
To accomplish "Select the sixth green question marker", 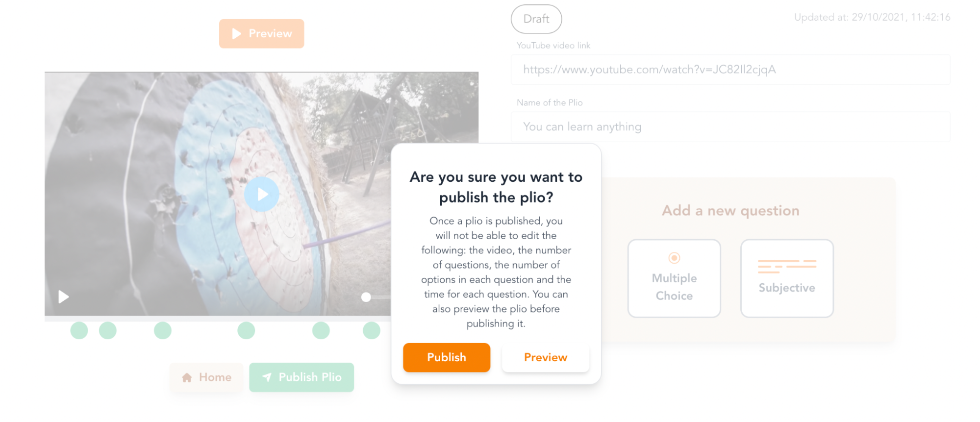I will [x=372, y=330].
